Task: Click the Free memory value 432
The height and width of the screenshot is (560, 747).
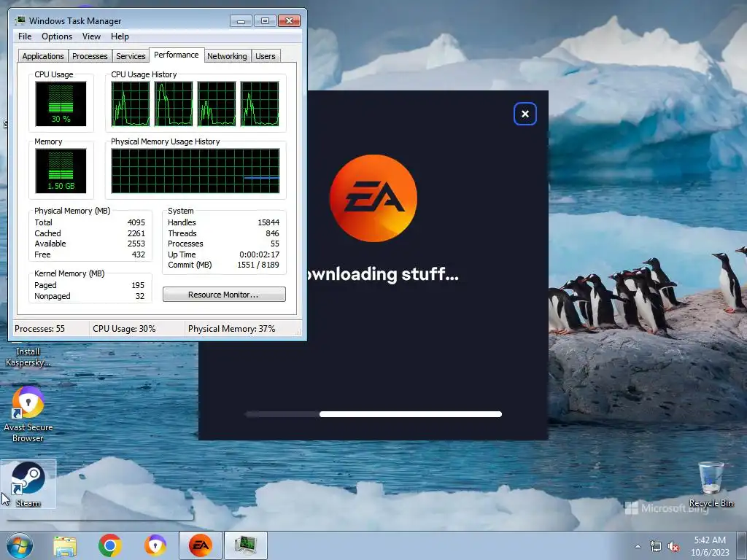Action: [139, 254]
